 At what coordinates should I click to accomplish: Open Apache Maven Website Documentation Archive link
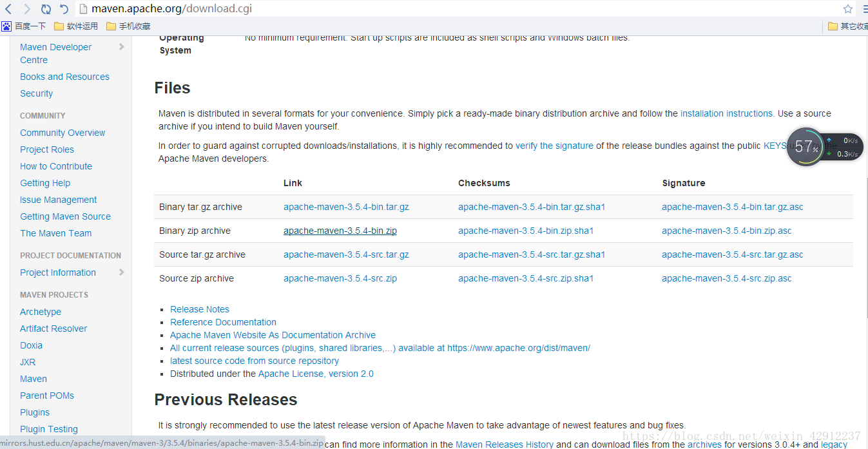point(273,335)
